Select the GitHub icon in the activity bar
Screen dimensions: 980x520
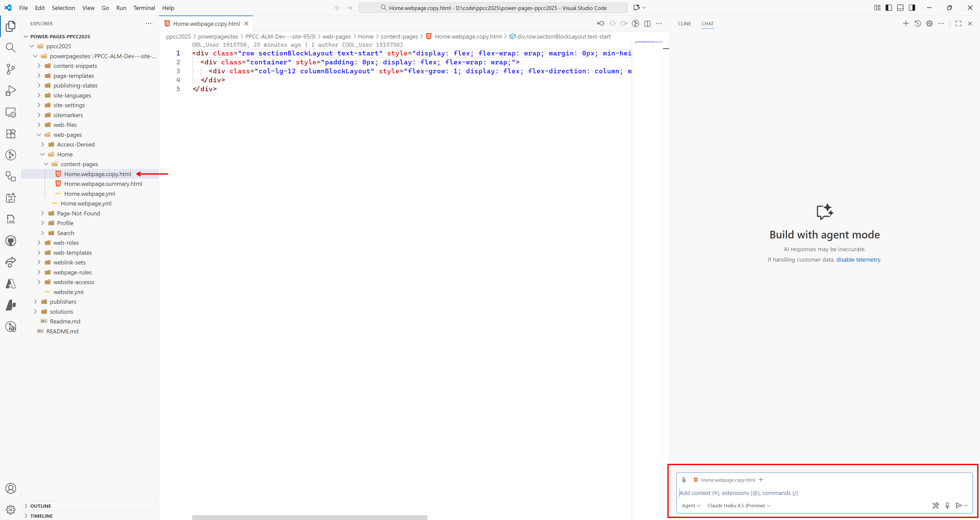(x=10, y=240)
